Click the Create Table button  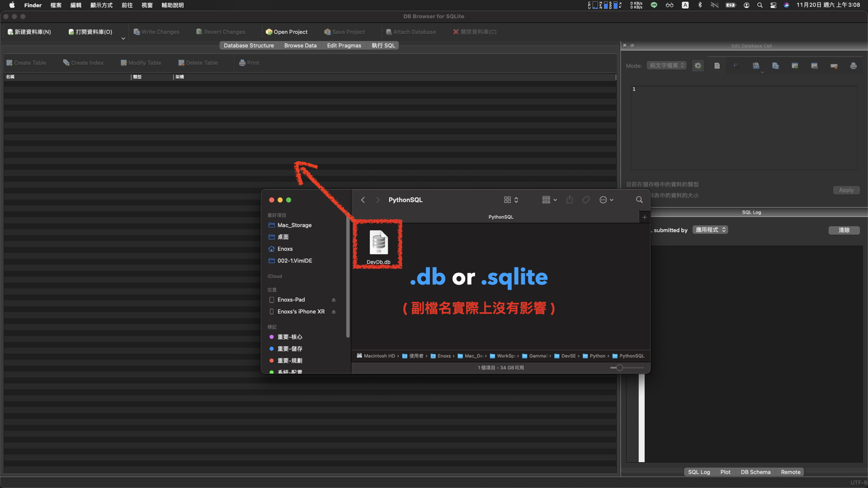26,63
